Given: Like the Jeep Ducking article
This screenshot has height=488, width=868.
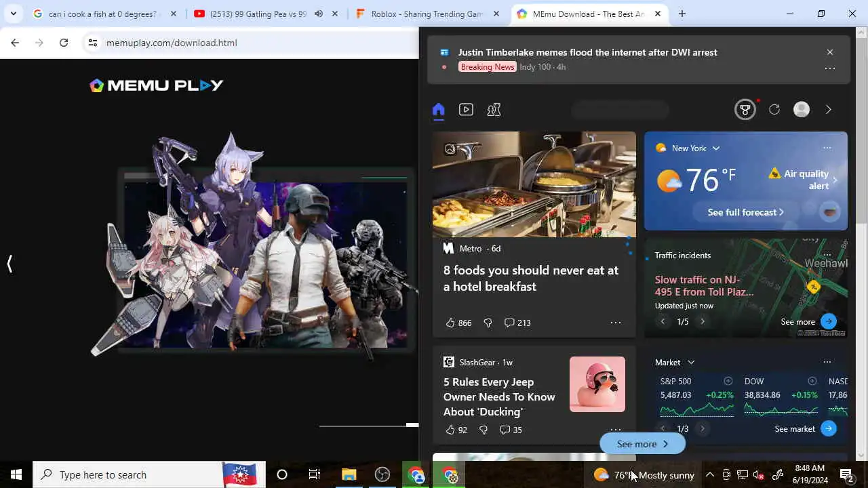Looking at the screenshot, I should click(456, 430).
